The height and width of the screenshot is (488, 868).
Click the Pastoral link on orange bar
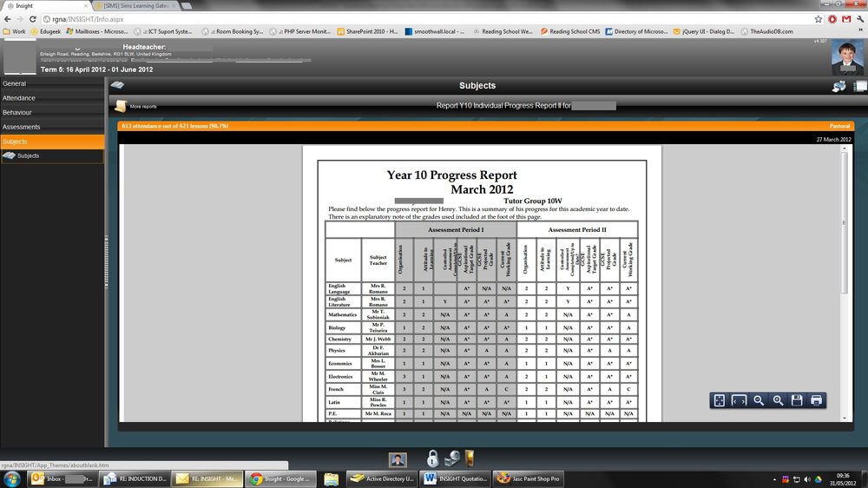(x=839, y=126)
